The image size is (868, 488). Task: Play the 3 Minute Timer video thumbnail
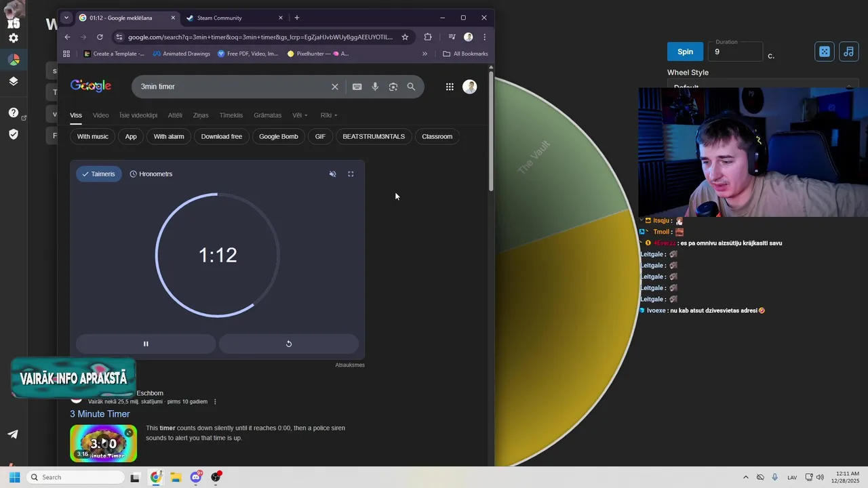coord(104,443)
